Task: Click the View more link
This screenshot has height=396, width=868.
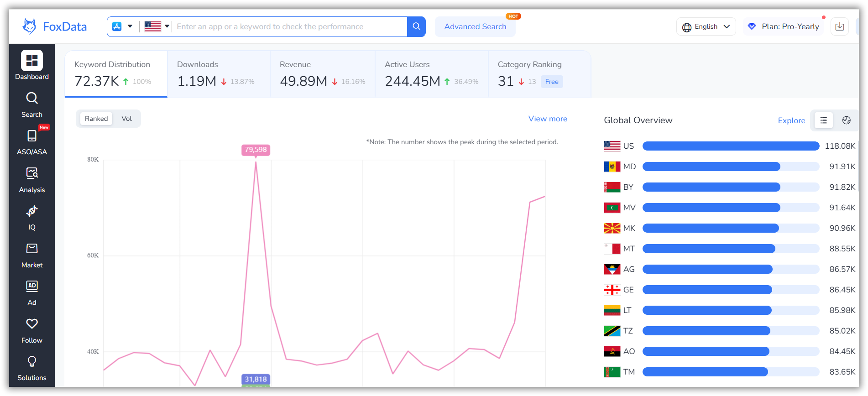Action: coord(548,119)
